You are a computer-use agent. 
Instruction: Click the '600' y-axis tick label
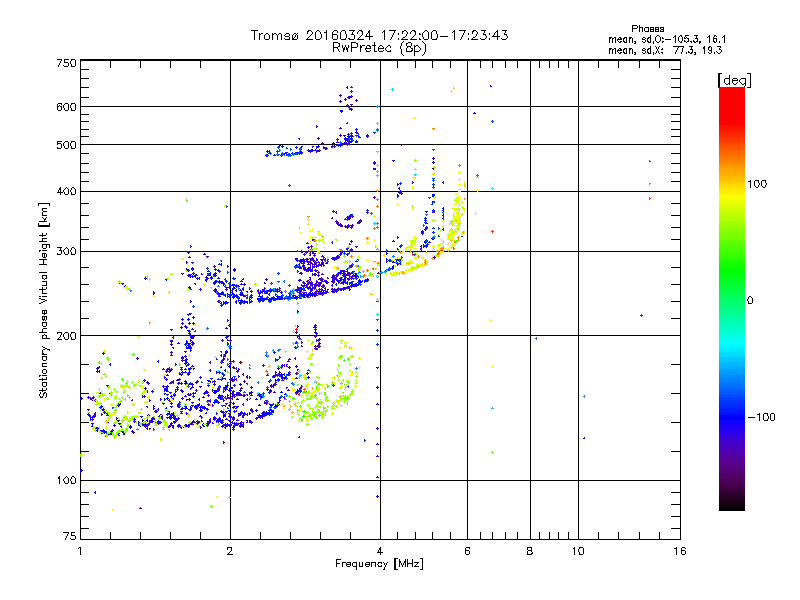66,107
